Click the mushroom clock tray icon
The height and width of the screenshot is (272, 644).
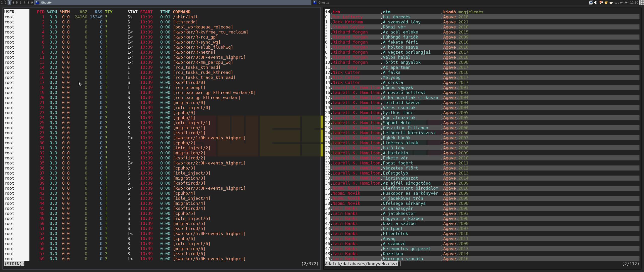click(601, 3)
